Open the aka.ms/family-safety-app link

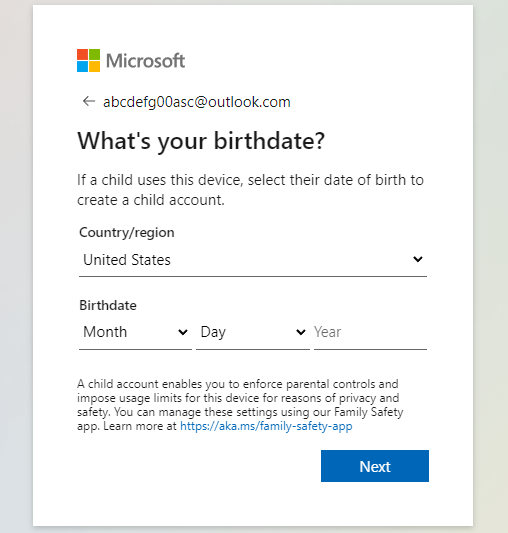point(266,426)
